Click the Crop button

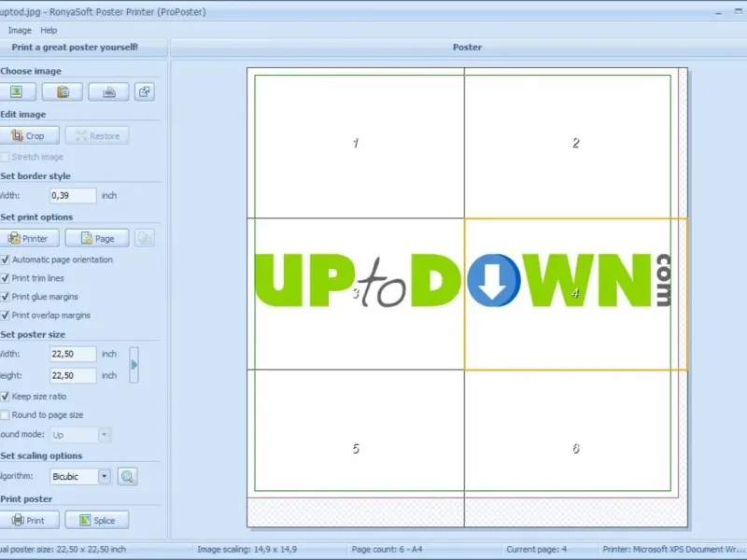[x=29, y=135]
